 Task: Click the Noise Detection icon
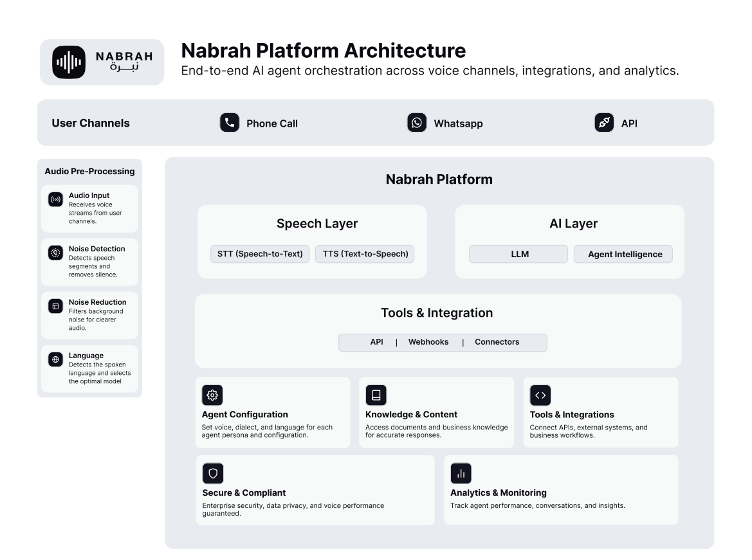click(55, 253)
